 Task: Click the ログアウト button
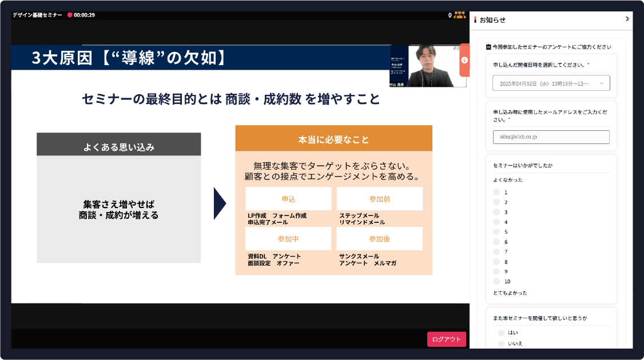pos(446,339)
